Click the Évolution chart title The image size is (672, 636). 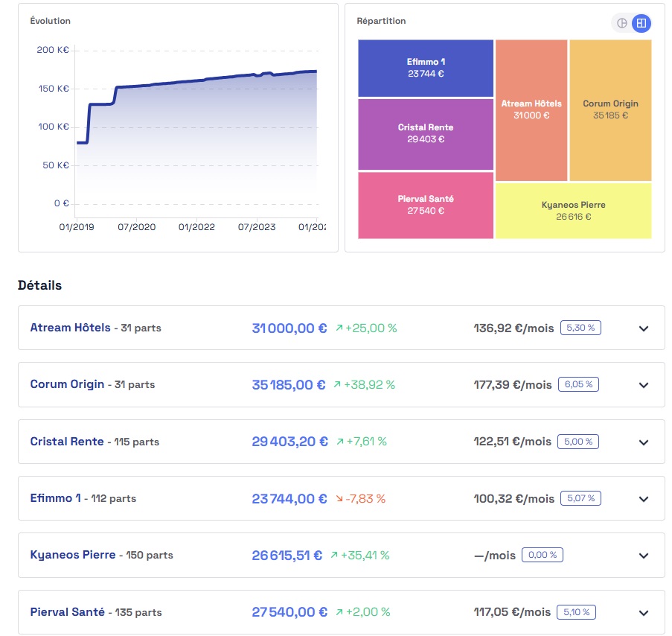50,21
